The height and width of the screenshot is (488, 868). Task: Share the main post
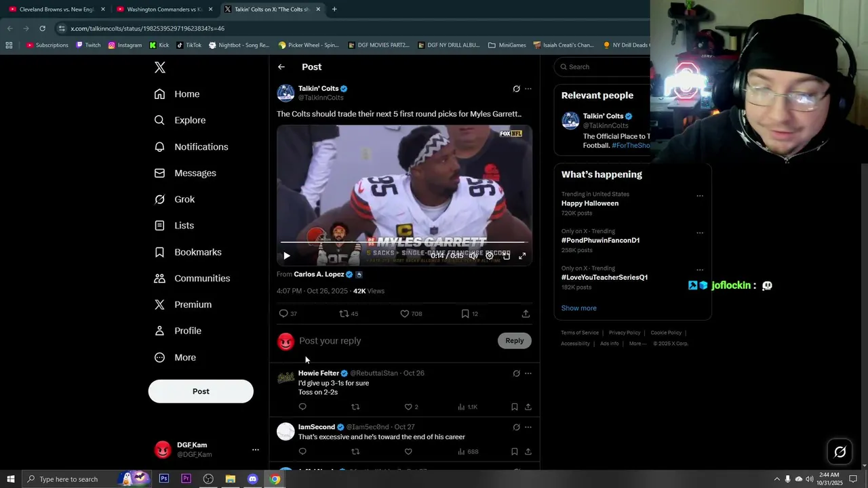tap(526, 314)
